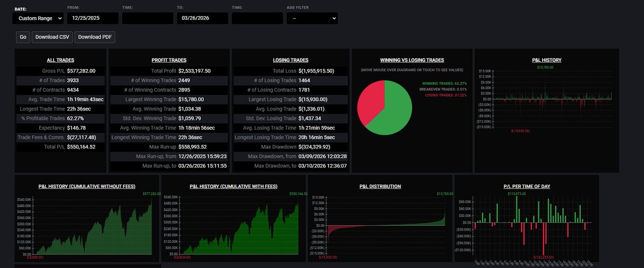
Task: Click Avg. Winning Trade Time 1h 18min 56sec
Action: tap(197, 128)
